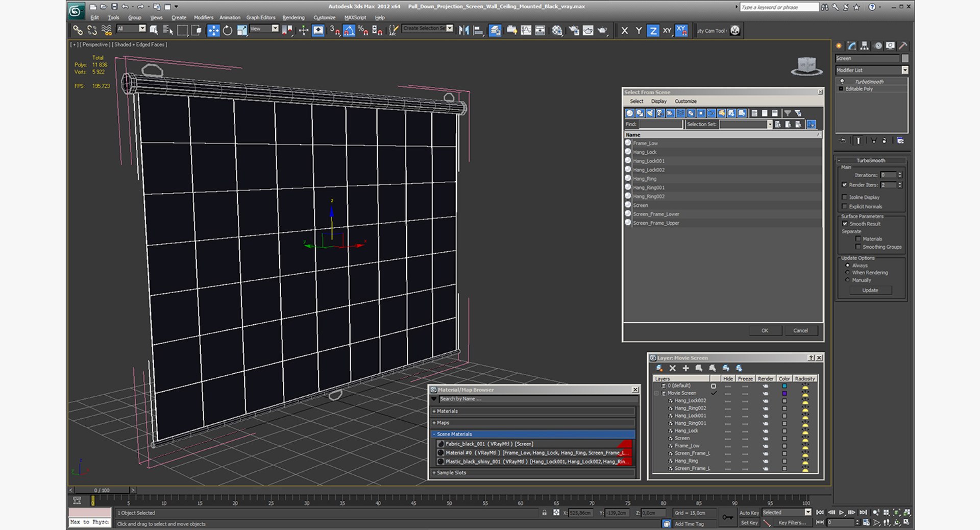Enable the Explicit Normals checkbox
980x530 pixels.
click(845, 206)
